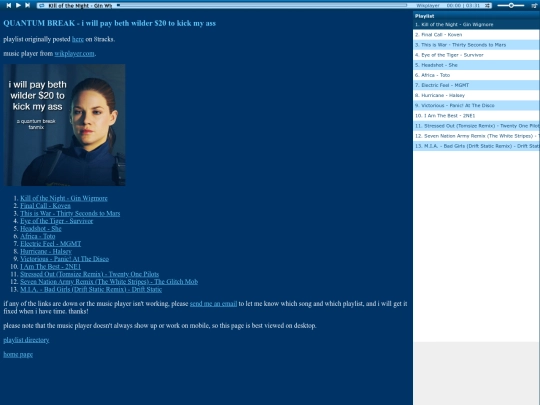
Task: Visit the wikplayer.com link
Action: [74, 54]
